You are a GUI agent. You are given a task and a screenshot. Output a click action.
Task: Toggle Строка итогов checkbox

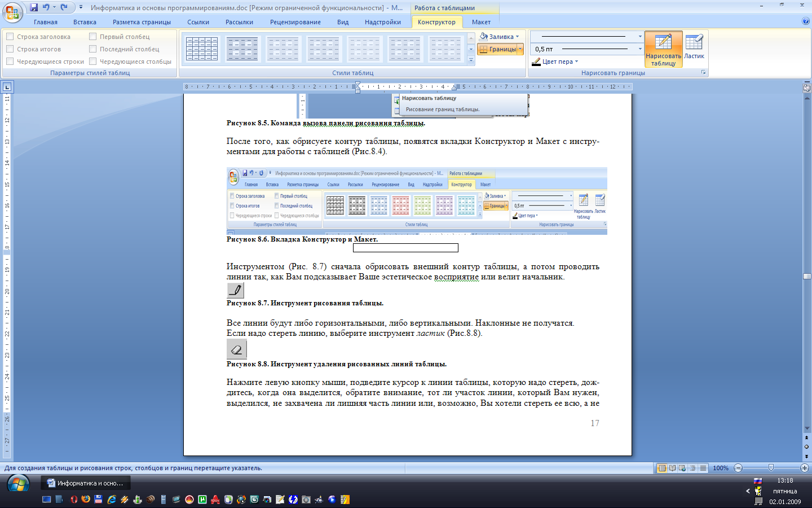[x=10, y=49]
